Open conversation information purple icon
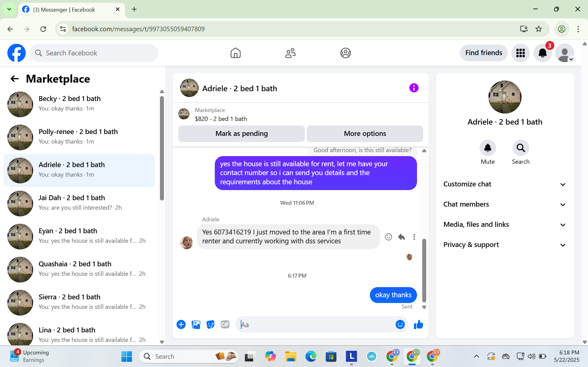The image size is (588, 367). pyautogui.click(x=414, y=88)
